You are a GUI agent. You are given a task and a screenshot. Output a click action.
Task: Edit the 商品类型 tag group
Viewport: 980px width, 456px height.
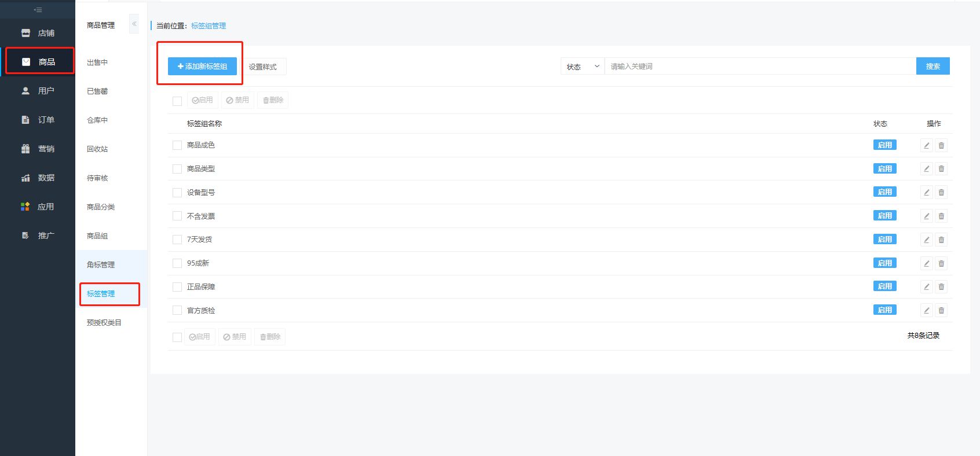927,169
